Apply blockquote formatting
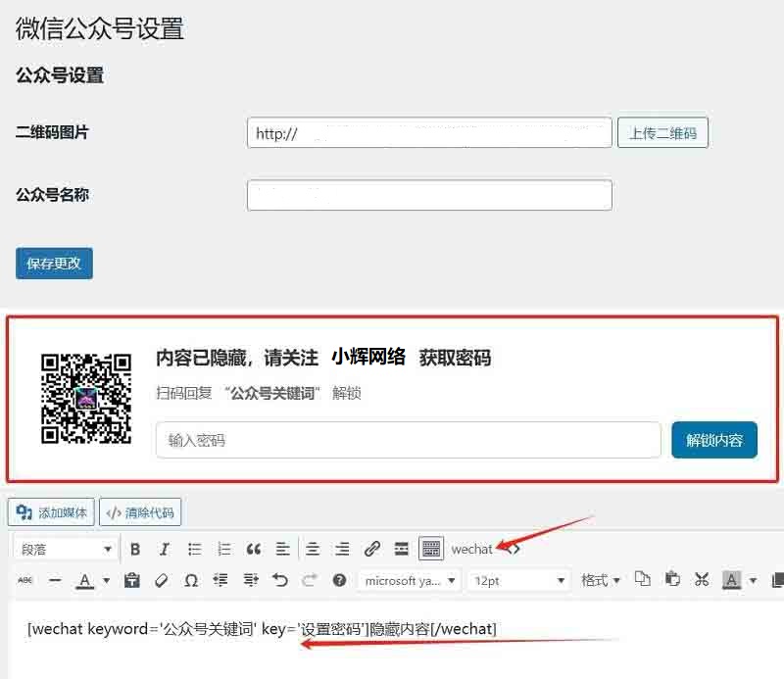Screen dimensions: 784x679 [x=254, y=549]
